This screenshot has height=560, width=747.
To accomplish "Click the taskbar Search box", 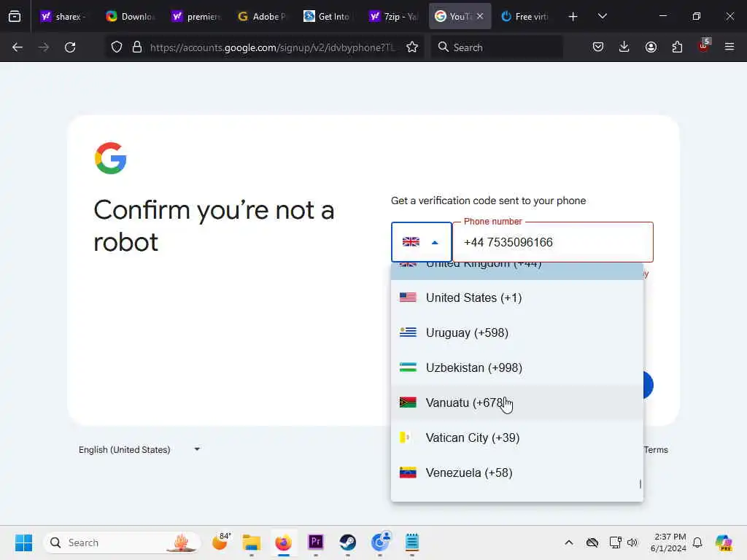I will (122, 542).
